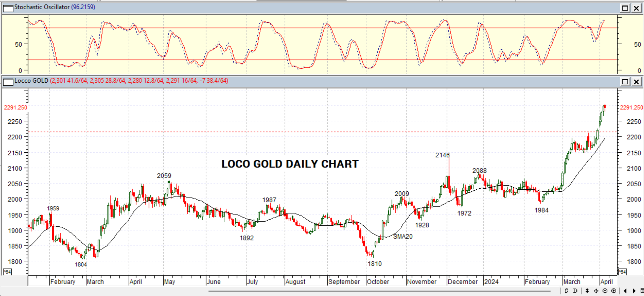
Task: Click the '2088' peak price label
Action: [479, 170]
